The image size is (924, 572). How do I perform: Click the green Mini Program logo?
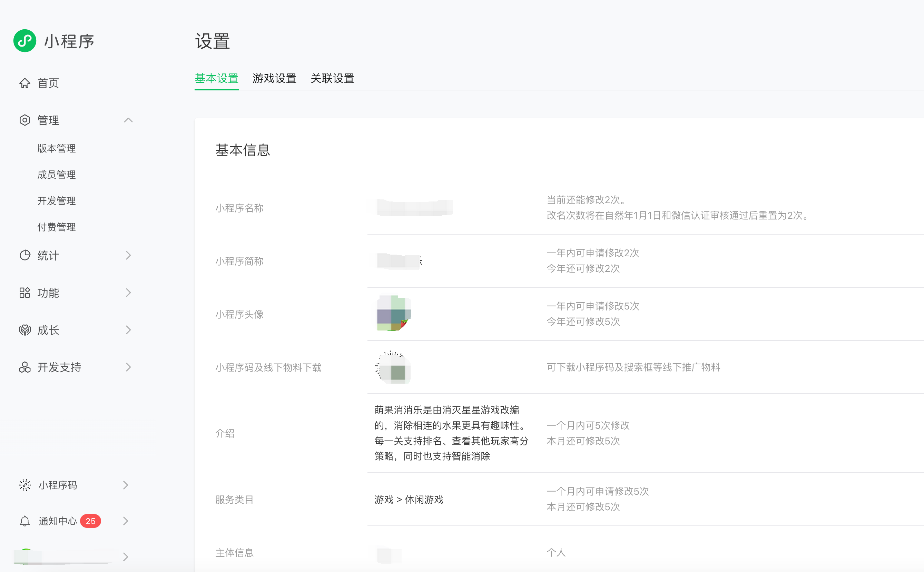24,41
